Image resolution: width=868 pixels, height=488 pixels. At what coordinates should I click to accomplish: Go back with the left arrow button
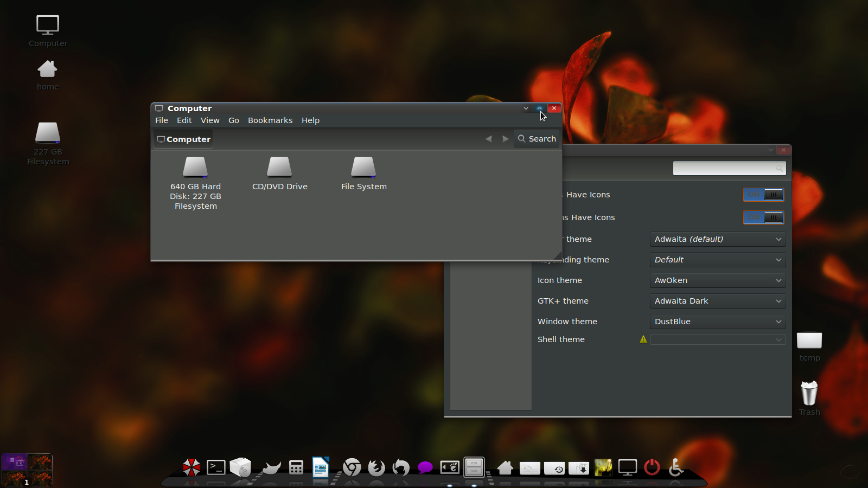pyautogui.click(x=489, y=139)
